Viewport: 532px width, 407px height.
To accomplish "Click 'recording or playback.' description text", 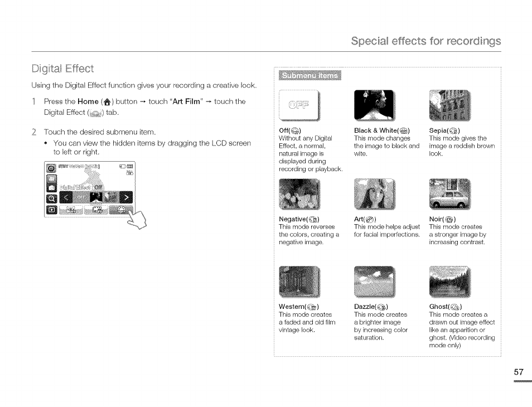I will point(311,169).
